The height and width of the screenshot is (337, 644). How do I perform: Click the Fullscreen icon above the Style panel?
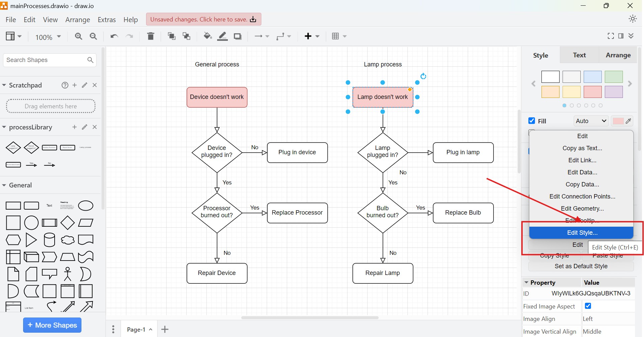click(610, 36)
